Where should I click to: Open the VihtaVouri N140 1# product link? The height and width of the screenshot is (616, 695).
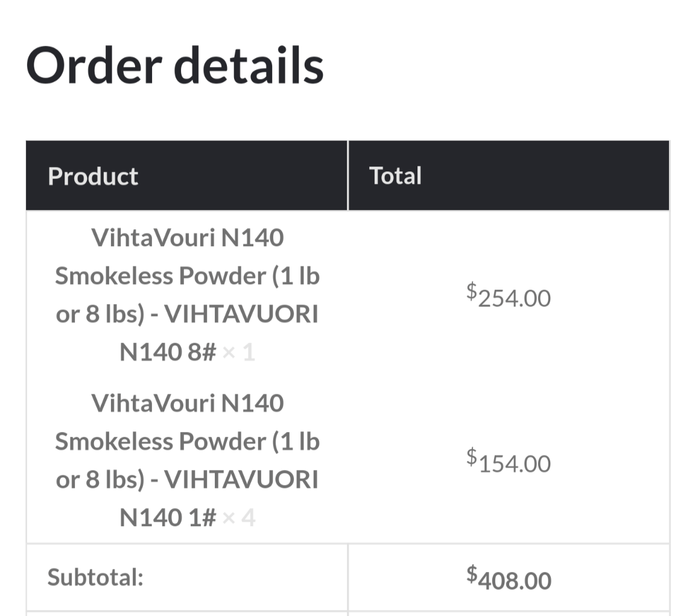tap(187, 460)
